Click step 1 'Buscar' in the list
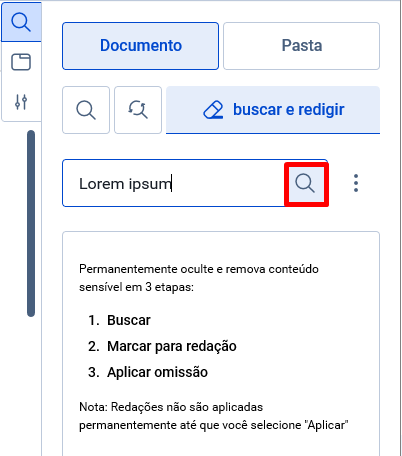 (129, 320)
